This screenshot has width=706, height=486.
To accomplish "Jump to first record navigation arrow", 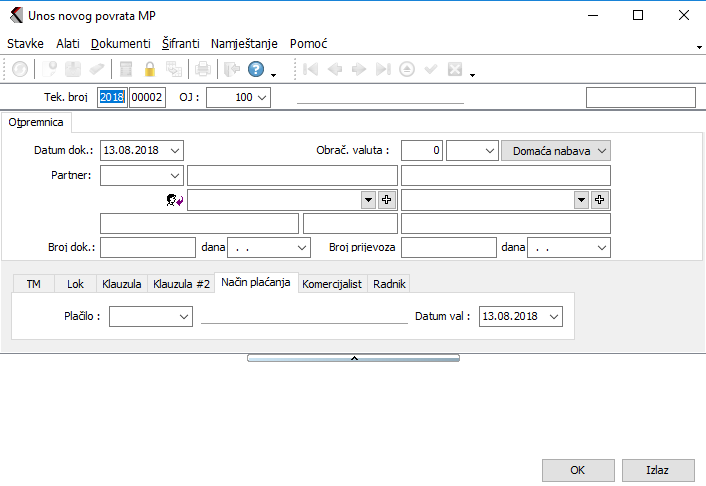I will (x=311, y=69).
